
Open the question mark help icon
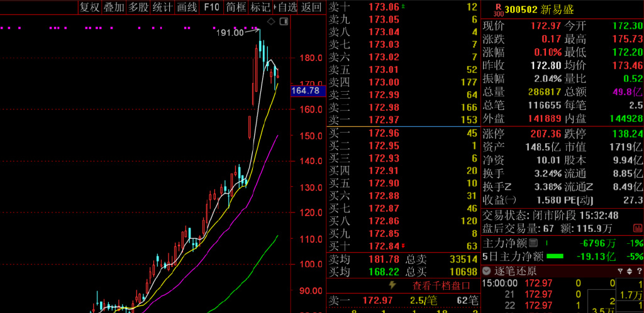pyautogui.click(x=639, y=271)
